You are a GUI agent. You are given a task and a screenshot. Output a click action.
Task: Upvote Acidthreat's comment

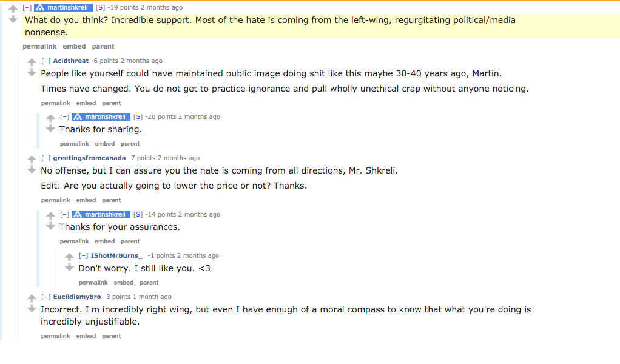tap(32, 62)
